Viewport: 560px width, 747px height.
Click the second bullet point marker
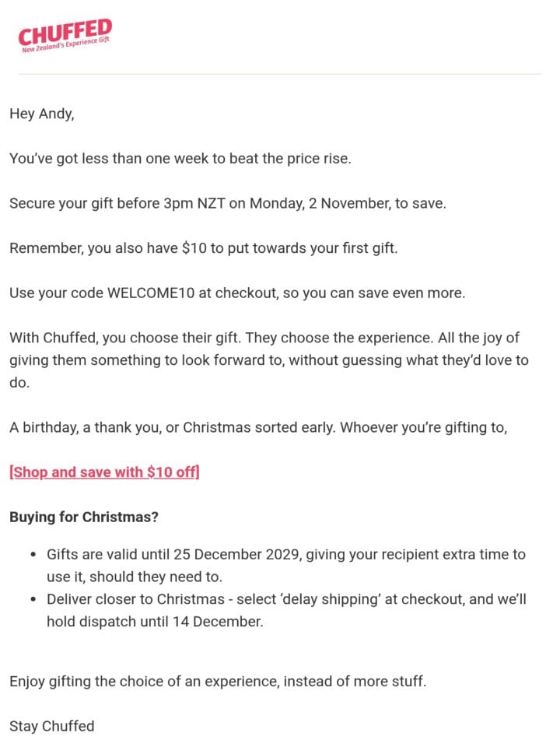[33, 599]
